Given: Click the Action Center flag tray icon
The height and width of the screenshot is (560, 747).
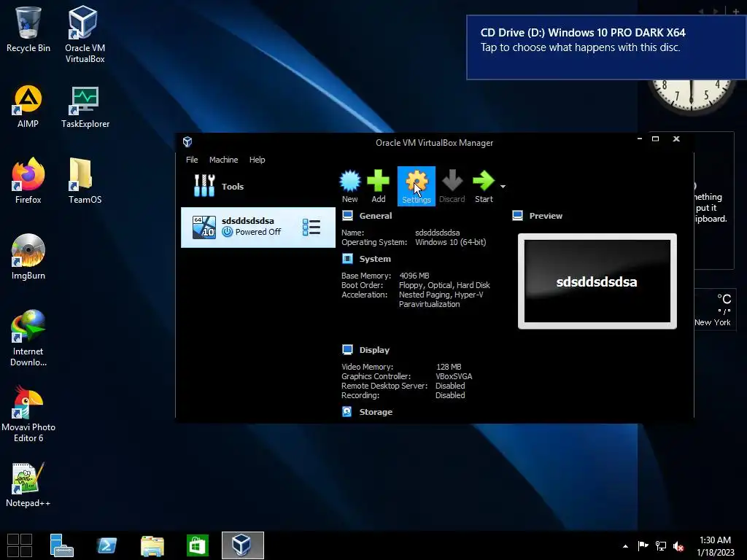Looking at the screenshot, I should 643,546.
